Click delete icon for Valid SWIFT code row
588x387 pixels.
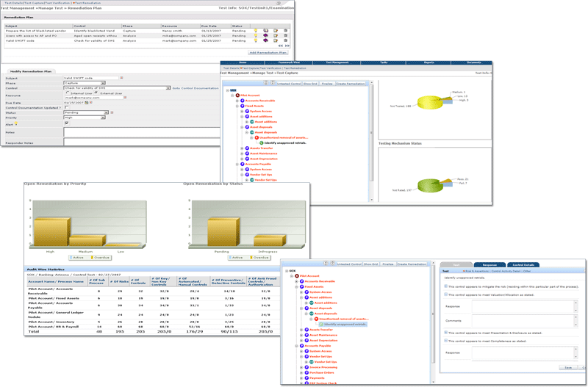[284, 40]
